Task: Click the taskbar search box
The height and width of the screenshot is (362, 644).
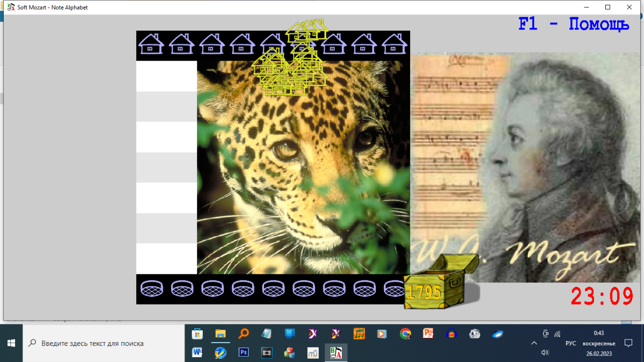Action: point(104,343)
